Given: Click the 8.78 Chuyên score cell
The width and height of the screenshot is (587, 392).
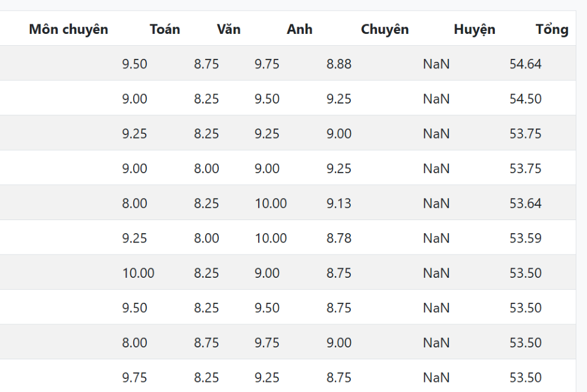Looking at the screenshot, I should [339, 239].
